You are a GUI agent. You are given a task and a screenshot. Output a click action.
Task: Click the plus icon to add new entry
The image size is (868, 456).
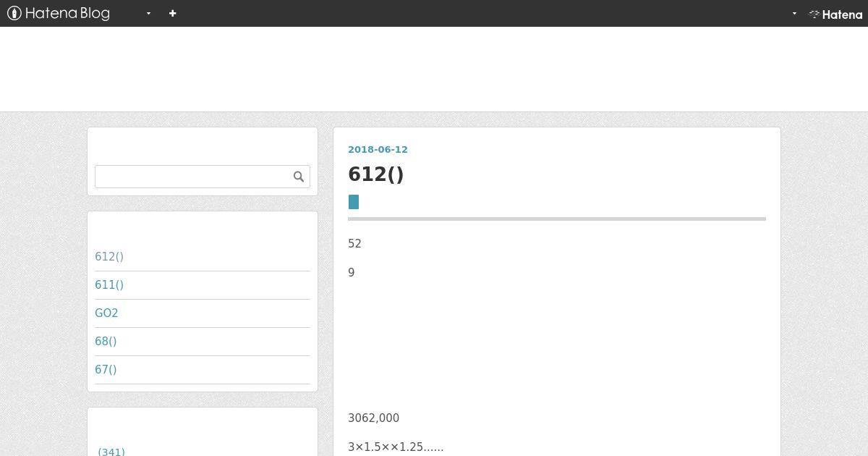click(x=172, y=13)
